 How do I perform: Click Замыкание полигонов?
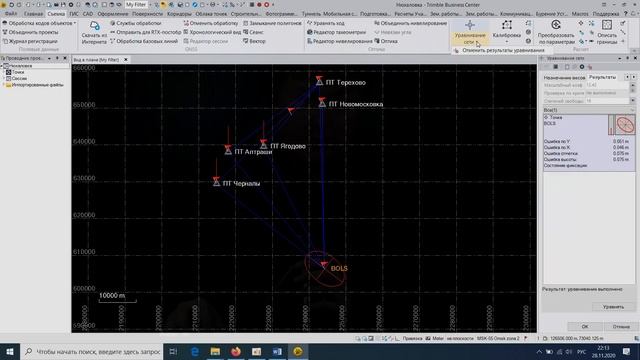point(272,23)
